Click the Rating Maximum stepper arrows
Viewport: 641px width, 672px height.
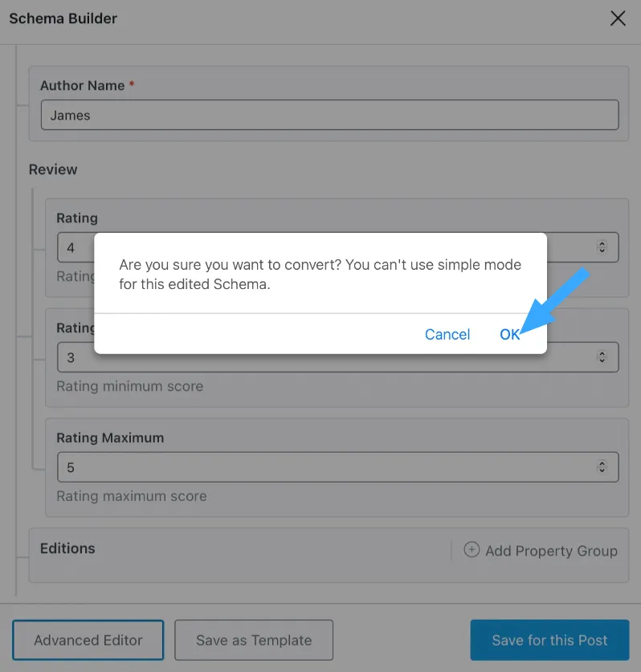(x=602, y=466)
